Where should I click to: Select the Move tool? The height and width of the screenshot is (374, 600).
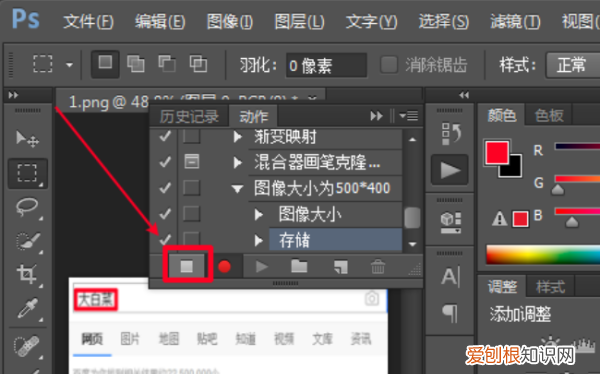pos(27,139)
